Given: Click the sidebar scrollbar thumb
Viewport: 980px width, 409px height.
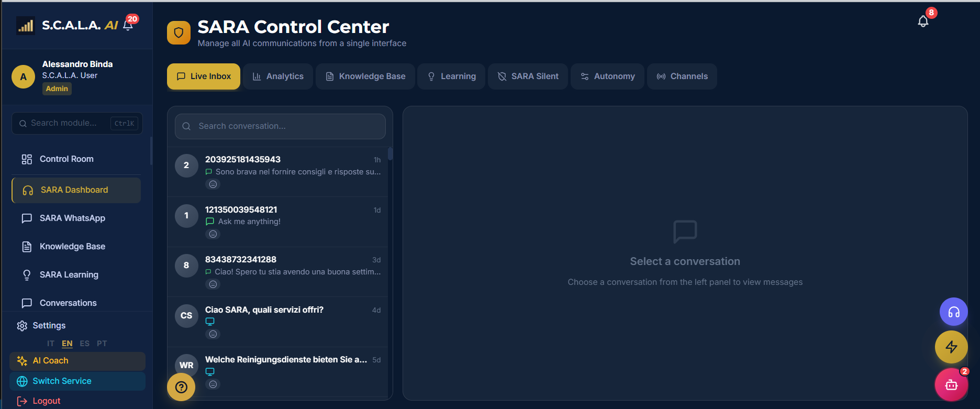Looking at the screenshot, I should click(x=151, y=152).
